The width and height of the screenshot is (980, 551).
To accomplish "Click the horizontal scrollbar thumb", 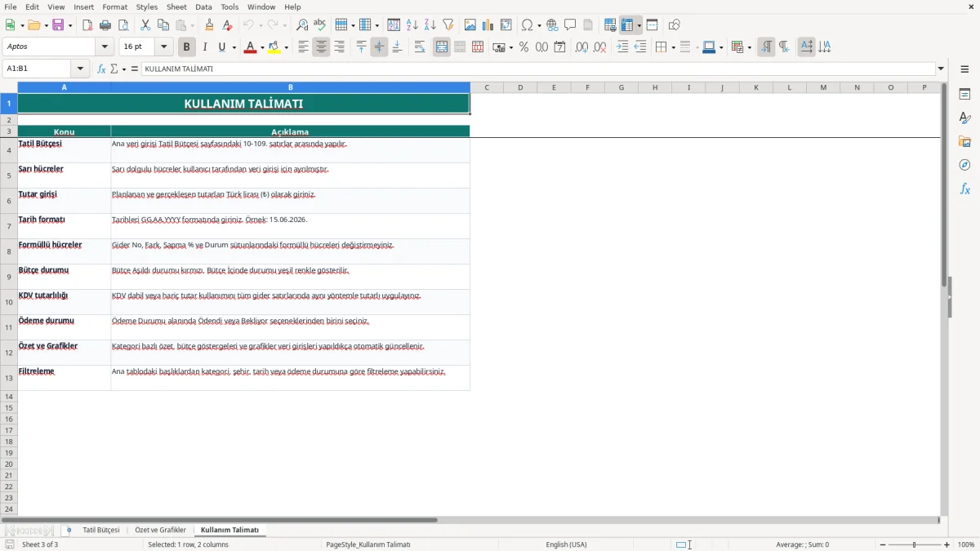I will [x=219, y=520].
